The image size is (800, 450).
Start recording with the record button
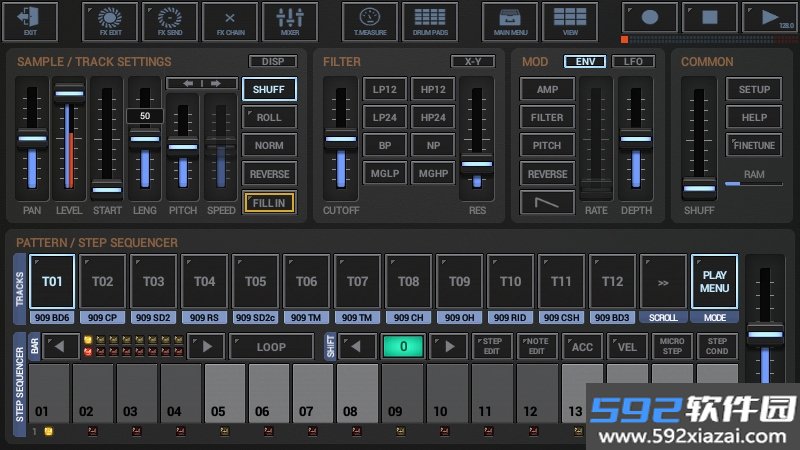click(649, 17)
